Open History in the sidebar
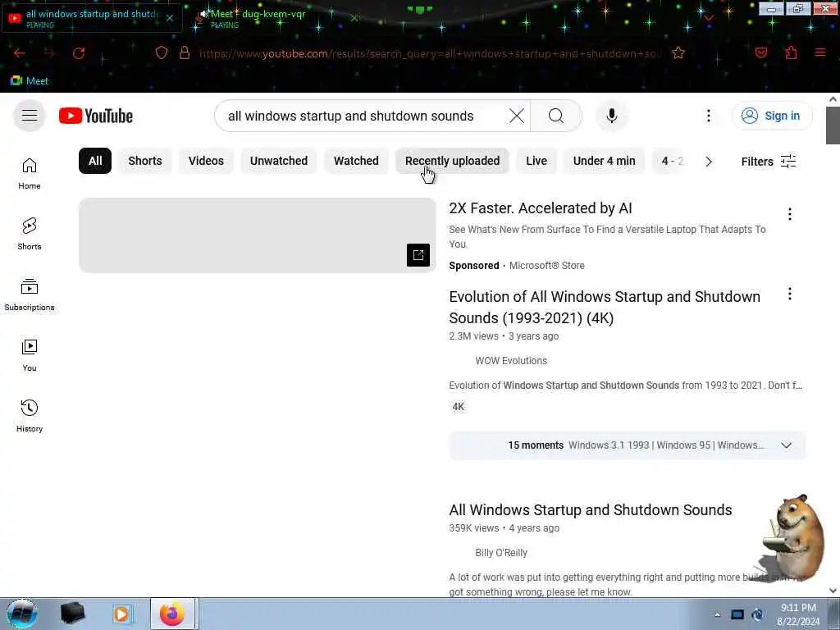 point(30,416)
